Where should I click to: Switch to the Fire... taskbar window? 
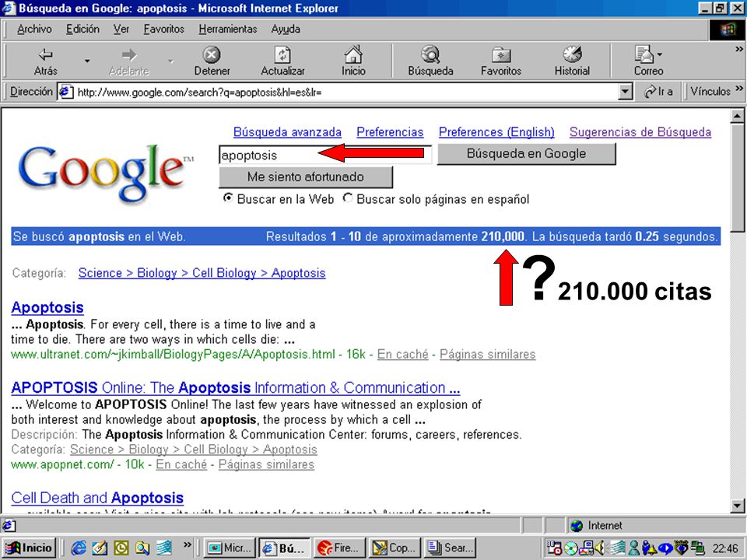pos(338,548)
